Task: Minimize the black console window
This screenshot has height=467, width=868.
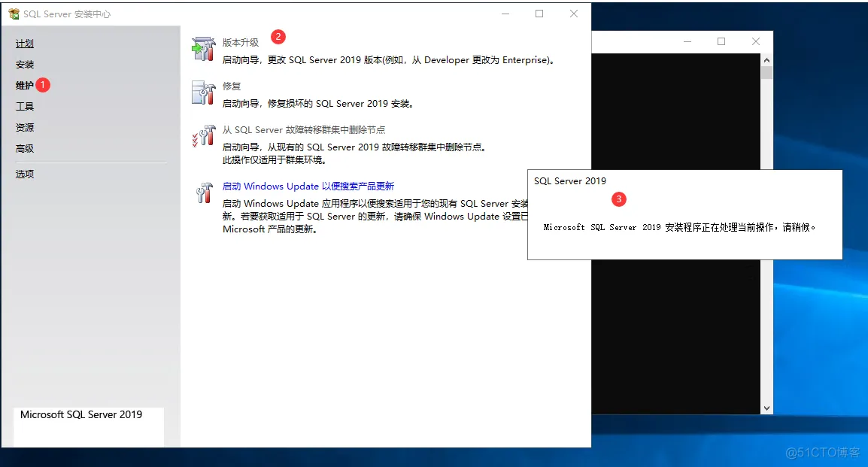Action: tap(686, 42)
